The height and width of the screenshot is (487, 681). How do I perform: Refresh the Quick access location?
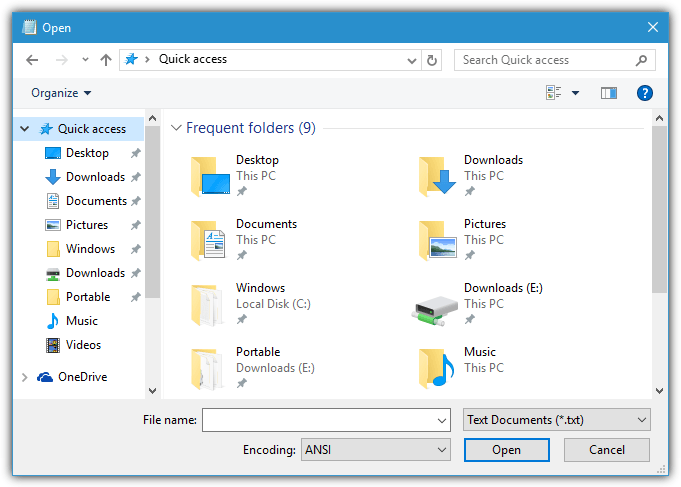click(432, 60)
